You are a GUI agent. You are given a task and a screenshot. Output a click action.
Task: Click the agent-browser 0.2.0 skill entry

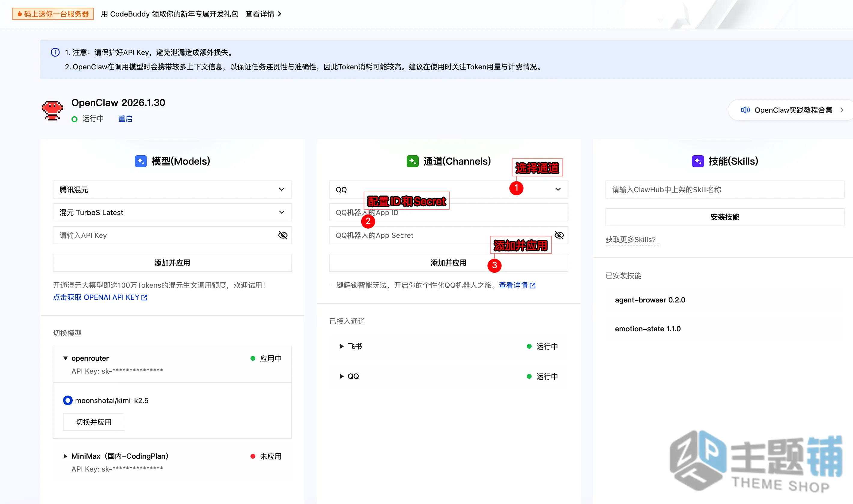coord(650,300)
